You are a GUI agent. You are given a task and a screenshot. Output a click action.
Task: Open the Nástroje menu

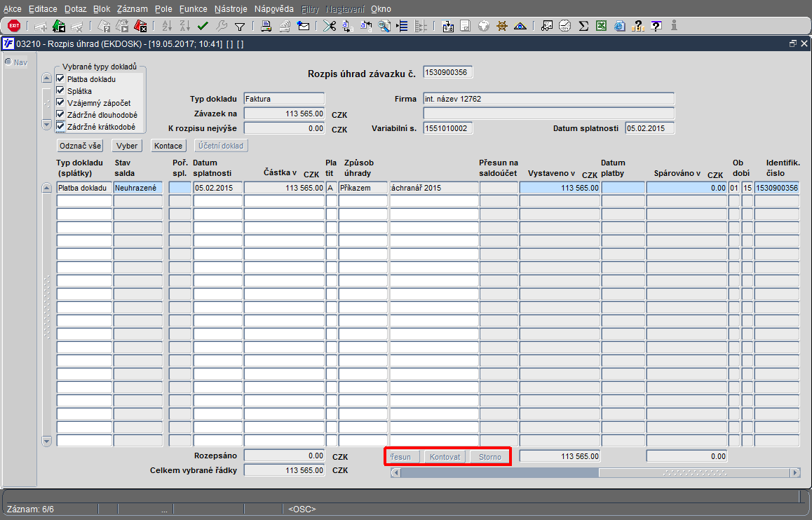[x=231, y=9]
